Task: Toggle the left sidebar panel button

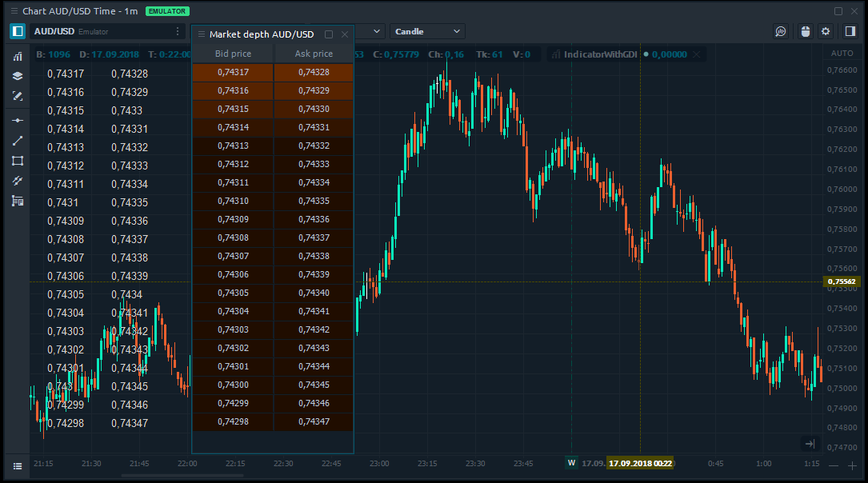Action: 17,31
